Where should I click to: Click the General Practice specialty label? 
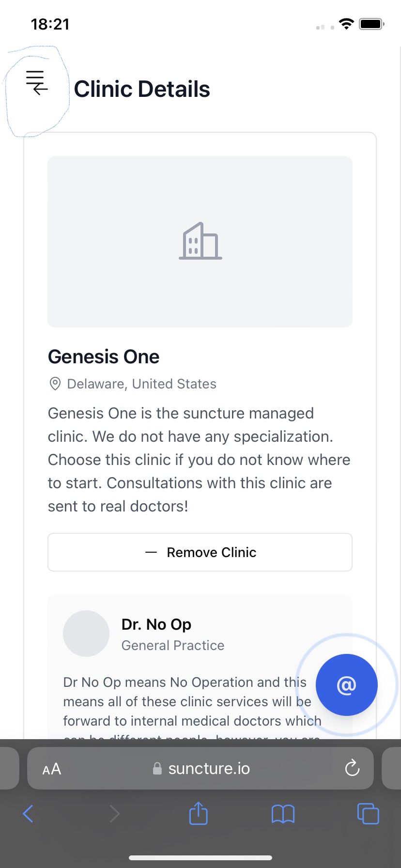pyautogui.click(x=173, y=645)
